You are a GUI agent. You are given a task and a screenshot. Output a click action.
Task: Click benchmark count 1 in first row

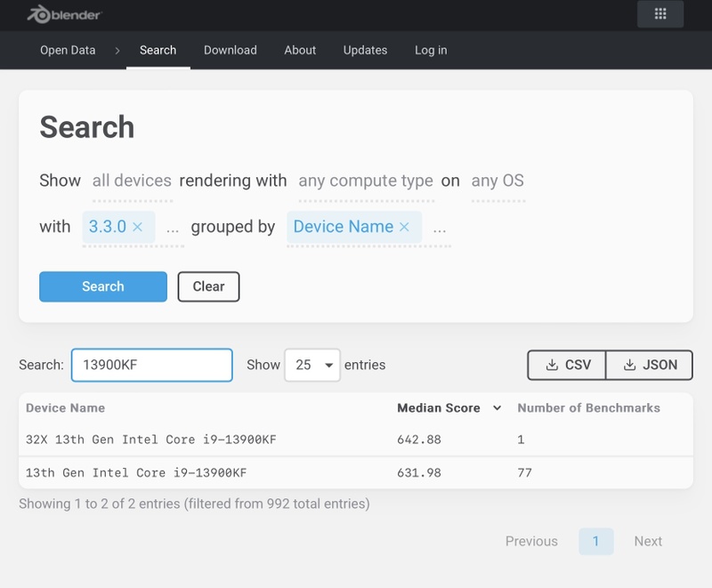point(521,439)
